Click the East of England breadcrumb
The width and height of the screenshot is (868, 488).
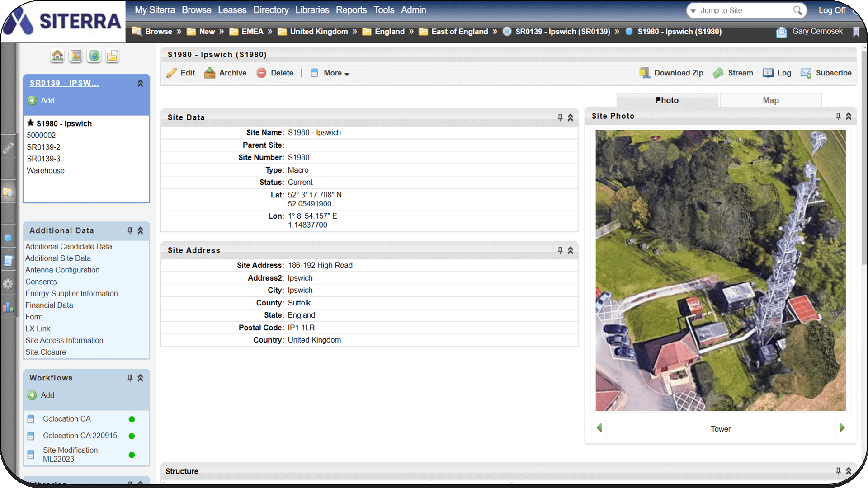coord(459,32)
